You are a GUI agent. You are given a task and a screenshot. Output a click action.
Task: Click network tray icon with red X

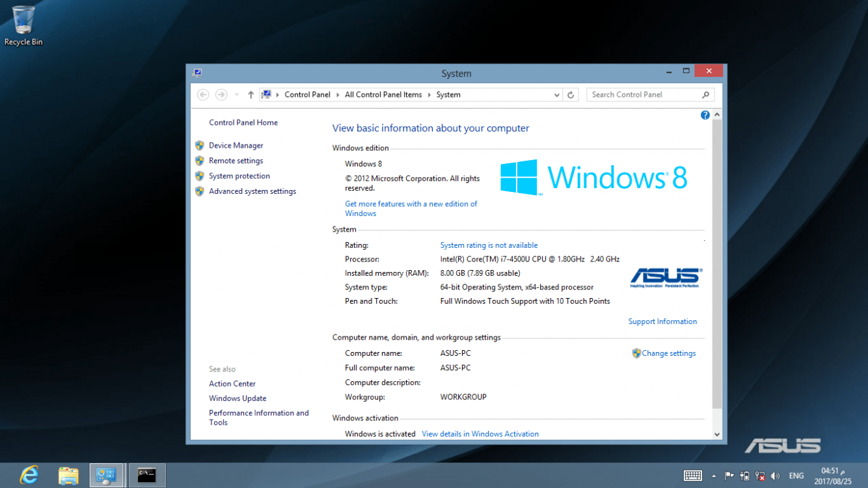[760, 476]
